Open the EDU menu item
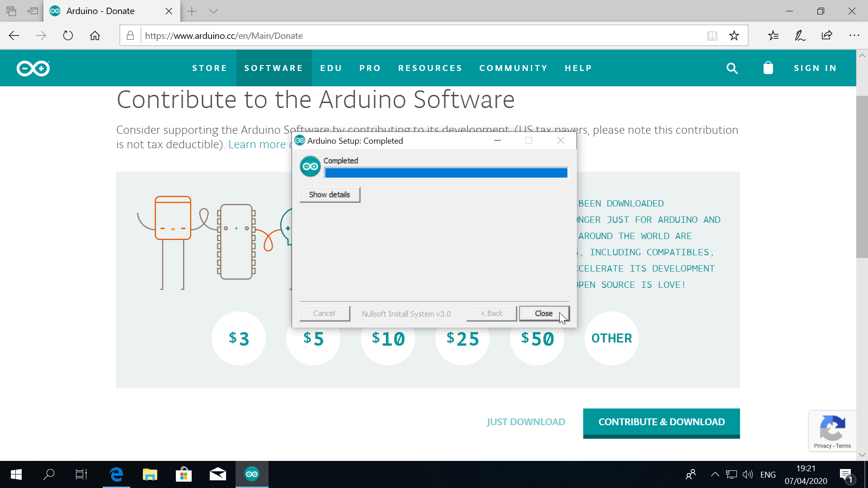Screen dimensions: 868x488 [x=331, y=68]
